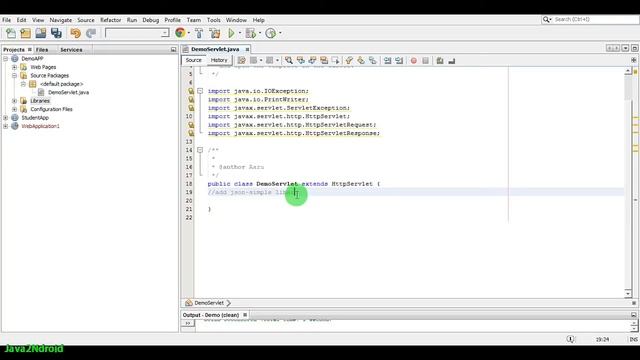The width and height of the screenshot is (640, 360).
Task: Expand the Web Pages folder node
Action: [x=14, y=67]
